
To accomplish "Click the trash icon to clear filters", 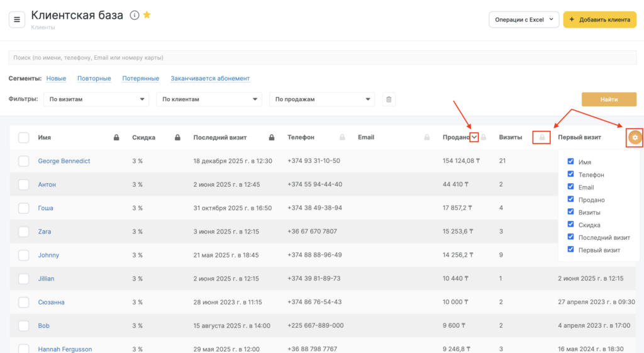I will coord(389,99).
